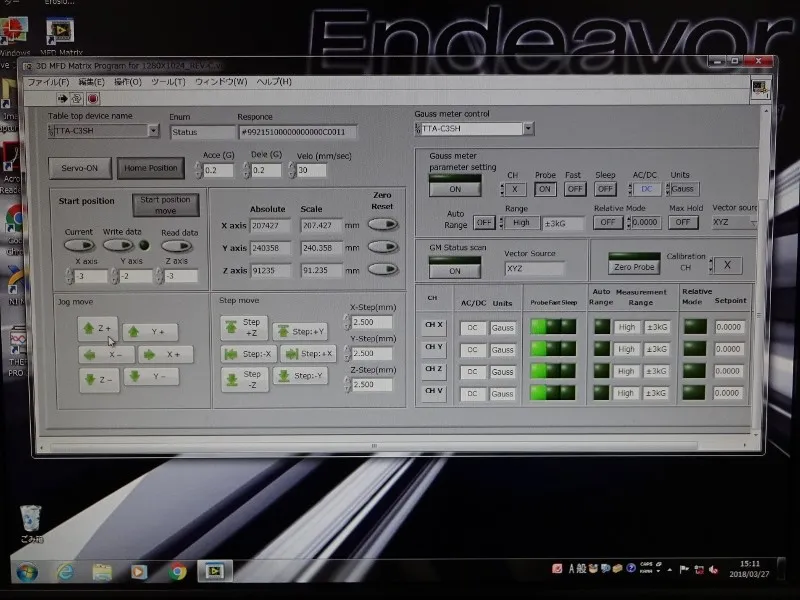Click the Velo (mm/sec) input field

(x=311, y=170)
